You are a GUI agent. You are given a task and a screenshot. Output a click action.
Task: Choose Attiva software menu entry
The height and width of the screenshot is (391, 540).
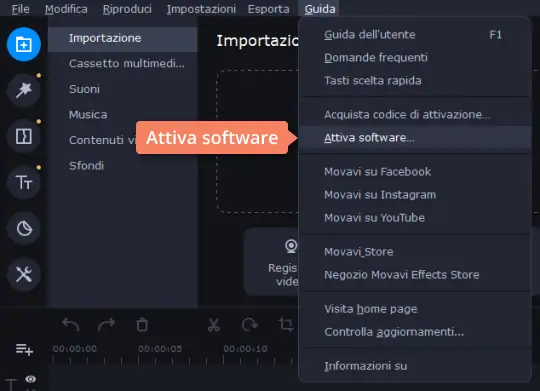click(x=415, y=138)
